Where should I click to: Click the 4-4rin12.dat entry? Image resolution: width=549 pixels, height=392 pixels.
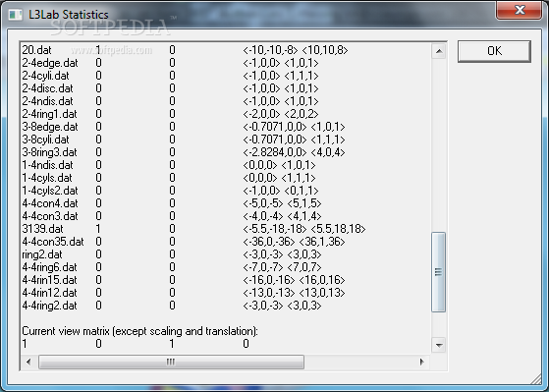[50, 293]
